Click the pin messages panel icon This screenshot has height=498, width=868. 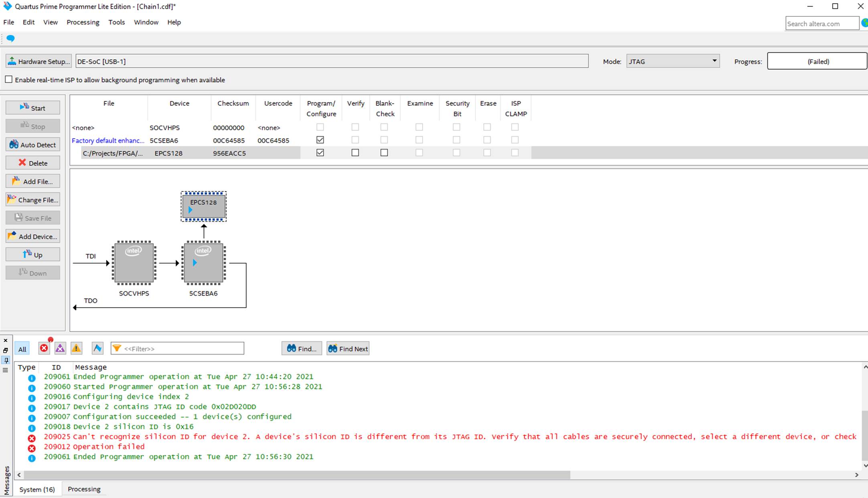pos(6,360)
